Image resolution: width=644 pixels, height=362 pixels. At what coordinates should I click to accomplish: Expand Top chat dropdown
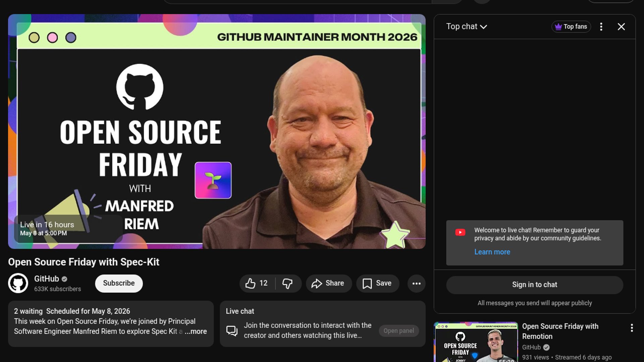(466, 26)
